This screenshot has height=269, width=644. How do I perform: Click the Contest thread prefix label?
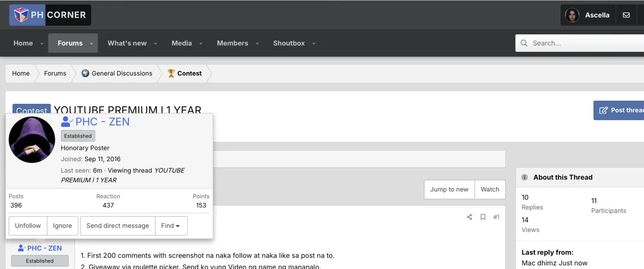point(32,110)
